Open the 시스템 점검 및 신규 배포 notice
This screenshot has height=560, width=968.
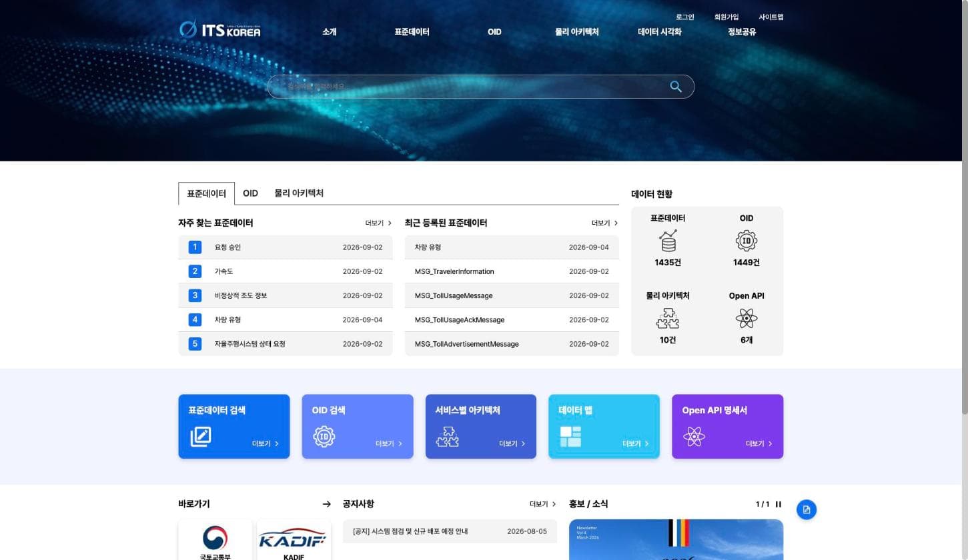450,531
